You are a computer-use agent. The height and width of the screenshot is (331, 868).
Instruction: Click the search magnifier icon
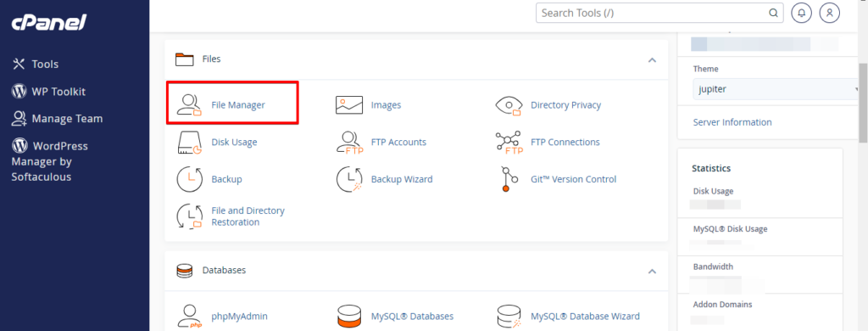pyautogui.click(x=773, y=13)
